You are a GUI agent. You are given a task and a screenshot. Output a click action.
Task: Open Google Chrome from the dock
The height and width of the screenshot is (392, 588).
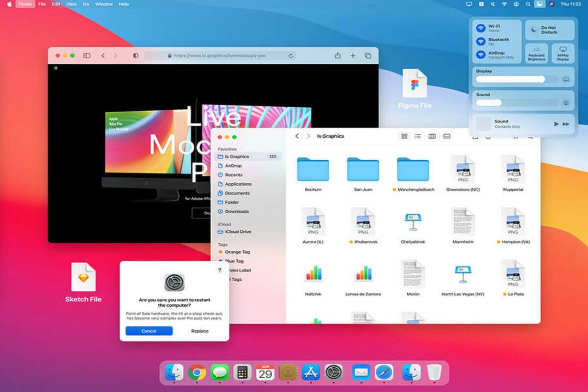pyautogui.click(x=197, y=373)
